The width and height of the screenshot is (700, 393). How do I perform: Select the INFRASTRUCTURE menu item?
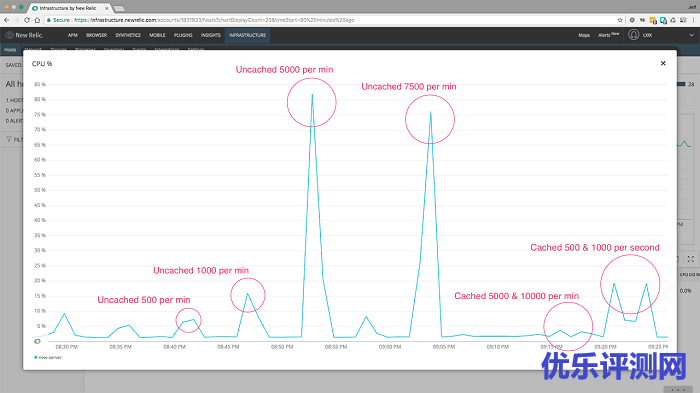pyautogui.click(x=247, y=35)
